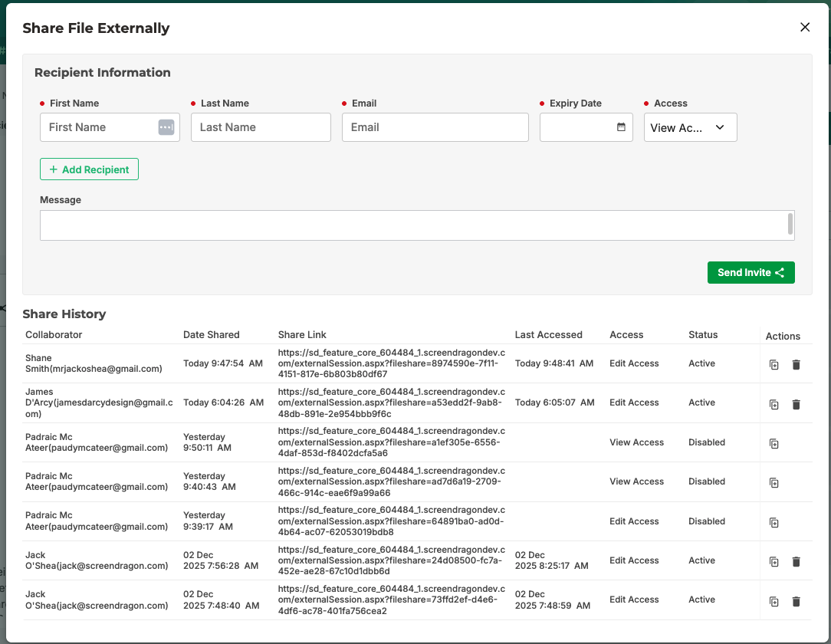Focus the Email input field
Viewport: 831px width, 644px height.
[x=435, y=127]
